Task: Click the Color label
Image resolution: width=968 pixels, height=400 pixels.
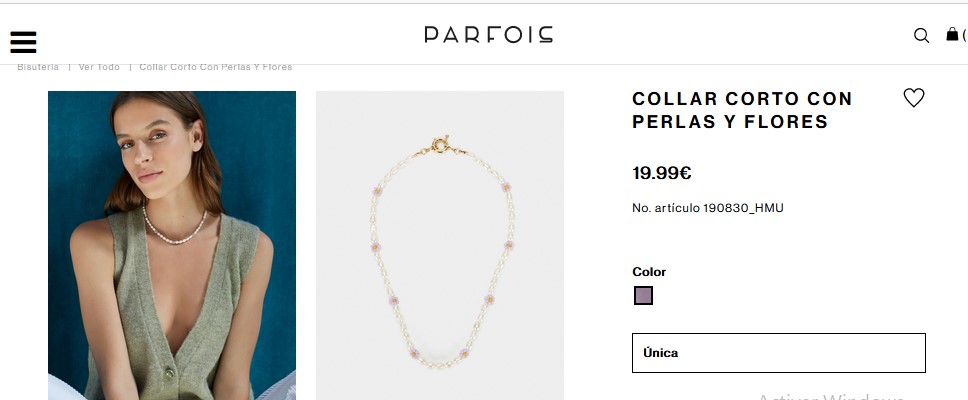Action: point(649,272)
